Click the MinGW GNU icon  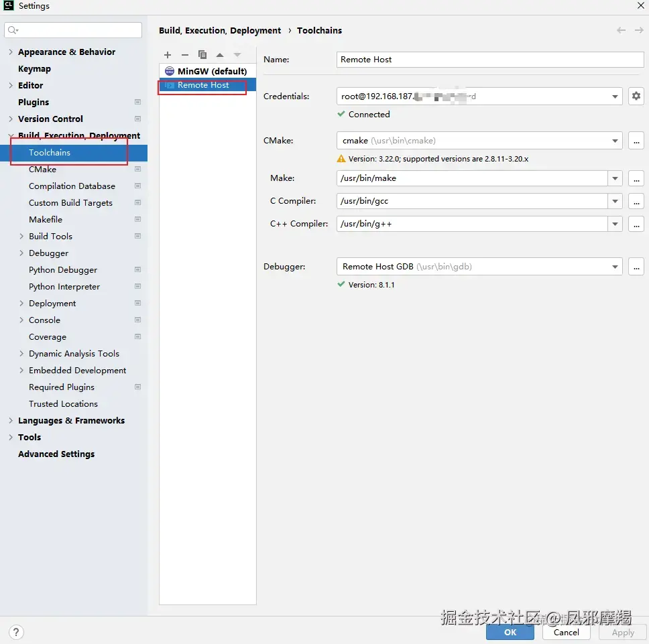tap(170, 71)
